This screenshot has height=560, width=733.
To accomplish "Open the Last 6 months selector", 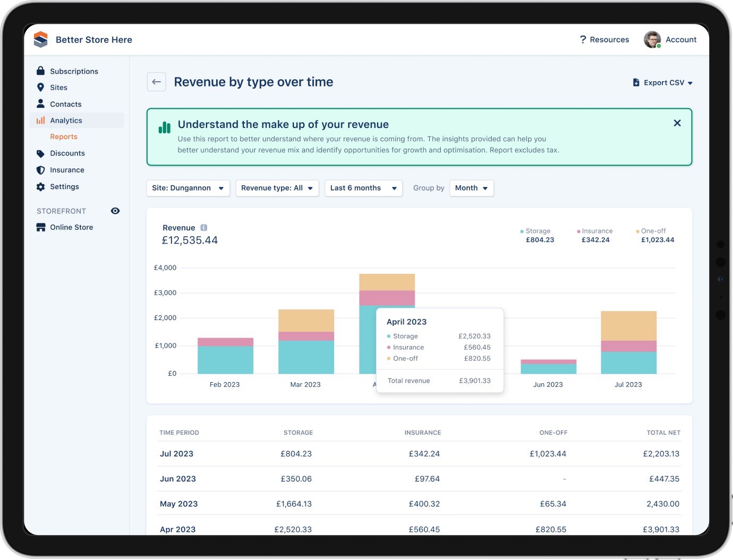I will point(363,188).
